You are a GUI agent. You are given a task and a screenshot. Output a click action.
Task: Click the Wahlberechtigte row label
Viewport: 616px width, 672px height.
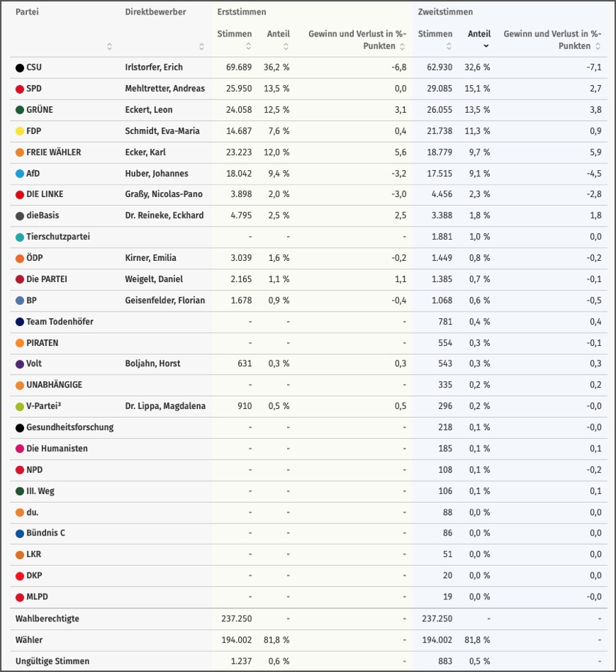point(48,619)
